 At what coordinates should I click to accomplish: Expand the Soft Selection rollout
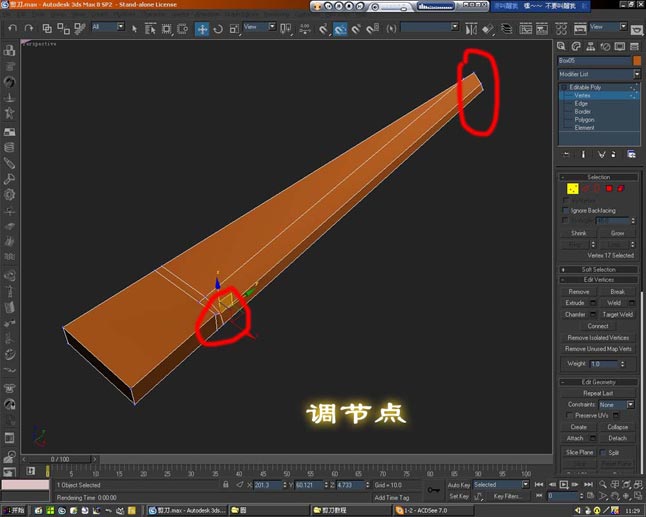[599, 269]
